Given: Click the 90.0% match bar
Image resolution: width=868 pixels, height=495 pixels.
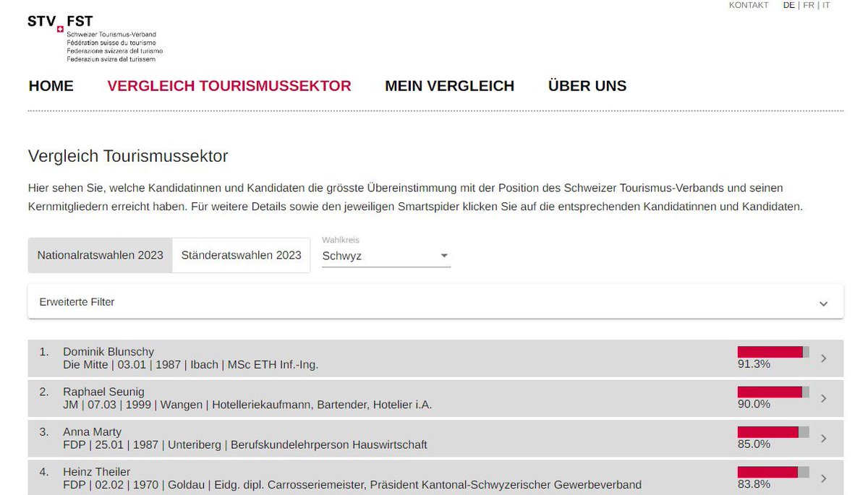Looking at the screenshot, I should (773, 392).
